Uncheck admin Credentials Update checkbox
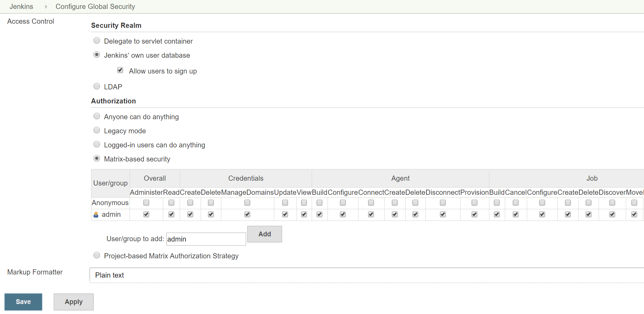The width and height of the screenshot is (644, 314). 285,214
